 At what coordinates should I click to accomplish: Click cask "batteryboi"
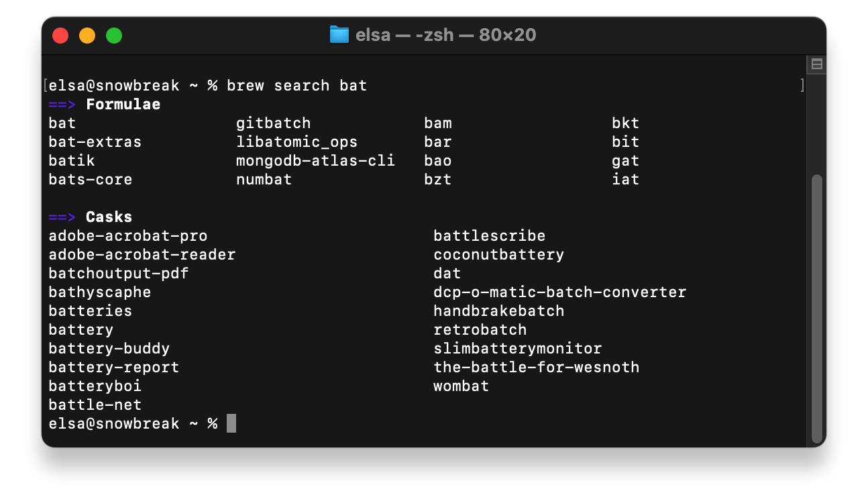coord(95,386)
